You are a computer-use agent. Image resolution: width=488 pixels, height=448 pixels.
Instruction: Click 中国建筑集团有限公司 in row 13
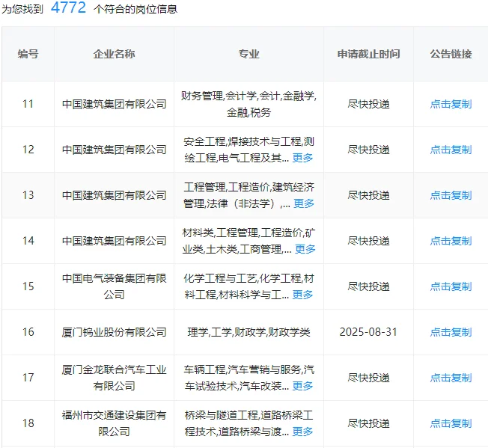(x=115, y=195)
